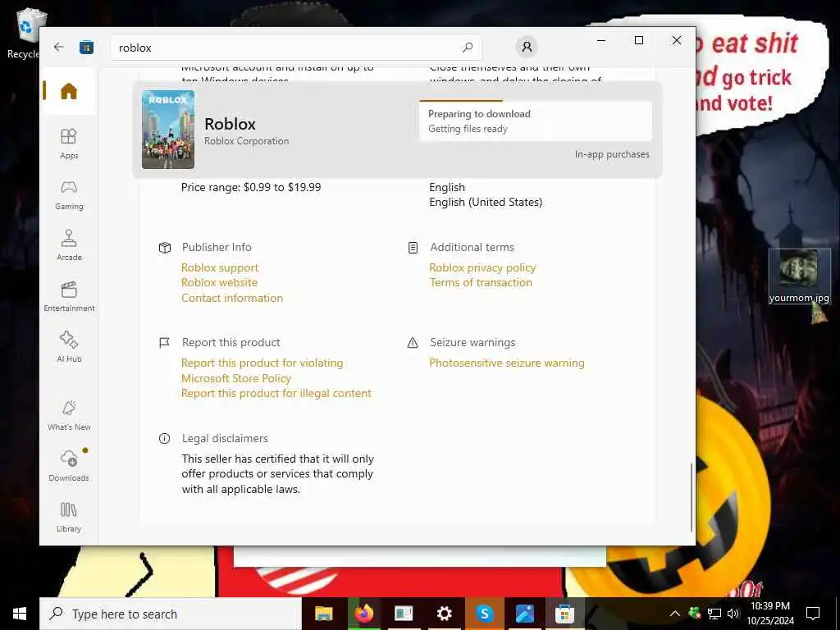
Task: Open the Downloads sidebar section
Action: click(69, 467)
